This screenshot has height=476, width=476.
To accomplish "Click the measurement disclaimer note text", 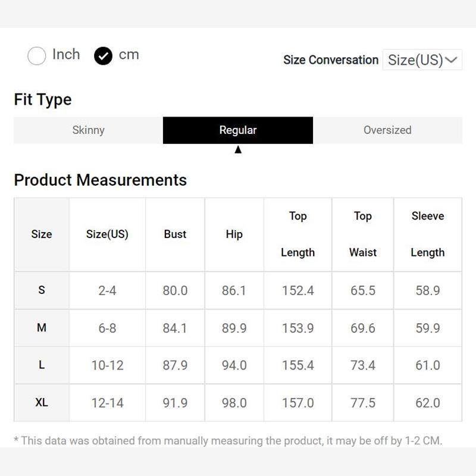I will [228, 441].
